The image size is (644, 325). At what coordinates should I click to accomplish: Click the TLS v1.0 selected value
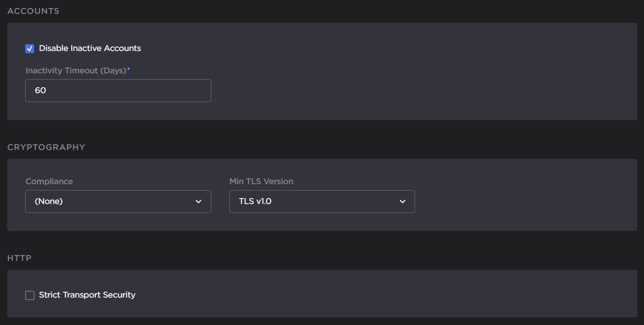tap(255, 201)
